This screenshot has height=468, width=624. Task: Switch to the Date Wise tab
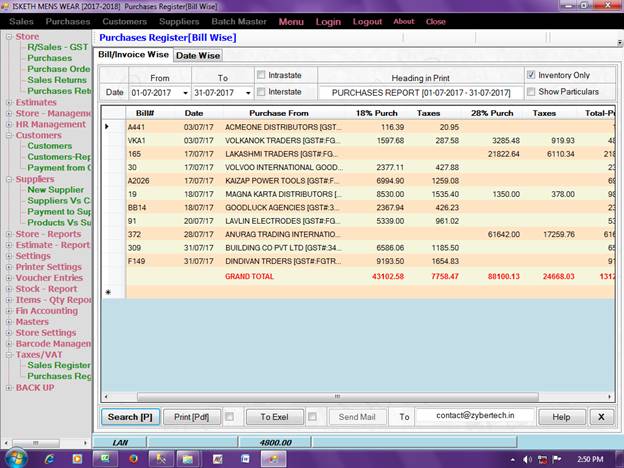(198, 56)
